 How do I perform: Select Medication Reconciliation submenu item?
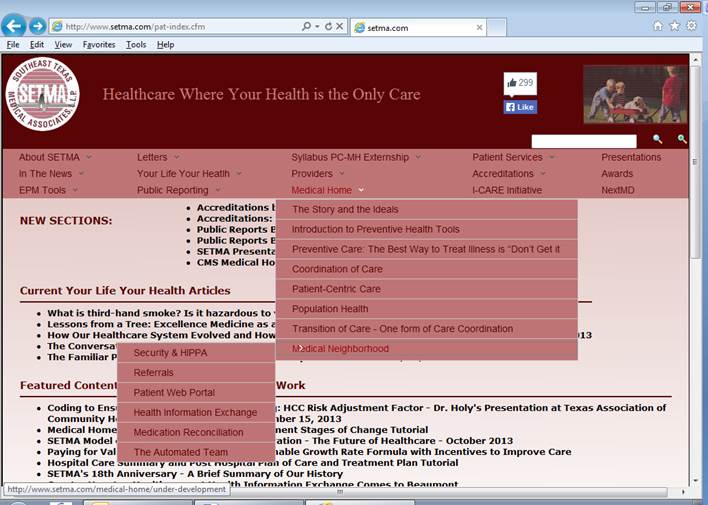[196, 432]
